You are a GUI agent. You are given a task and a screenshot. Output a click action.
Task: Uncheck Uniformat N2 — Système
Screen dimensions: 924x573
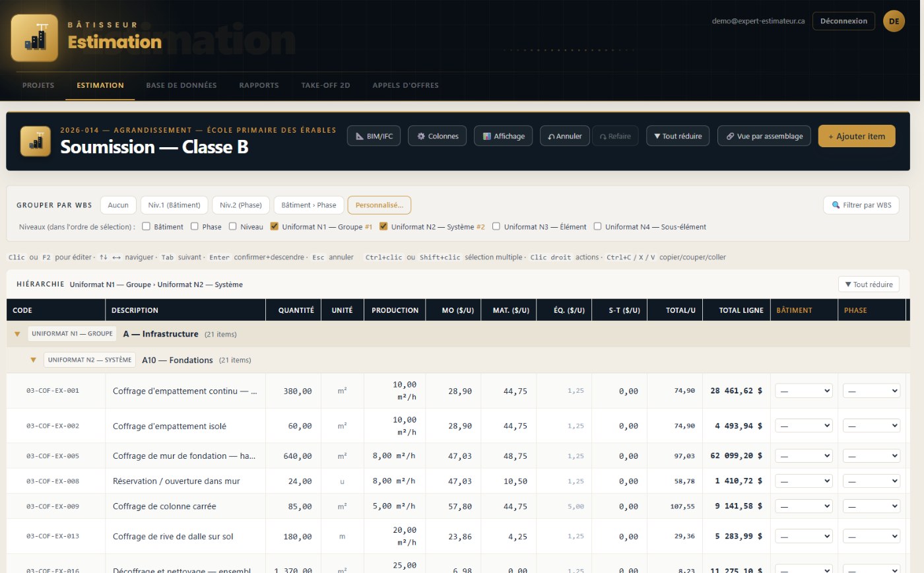(x=383, y=226)
